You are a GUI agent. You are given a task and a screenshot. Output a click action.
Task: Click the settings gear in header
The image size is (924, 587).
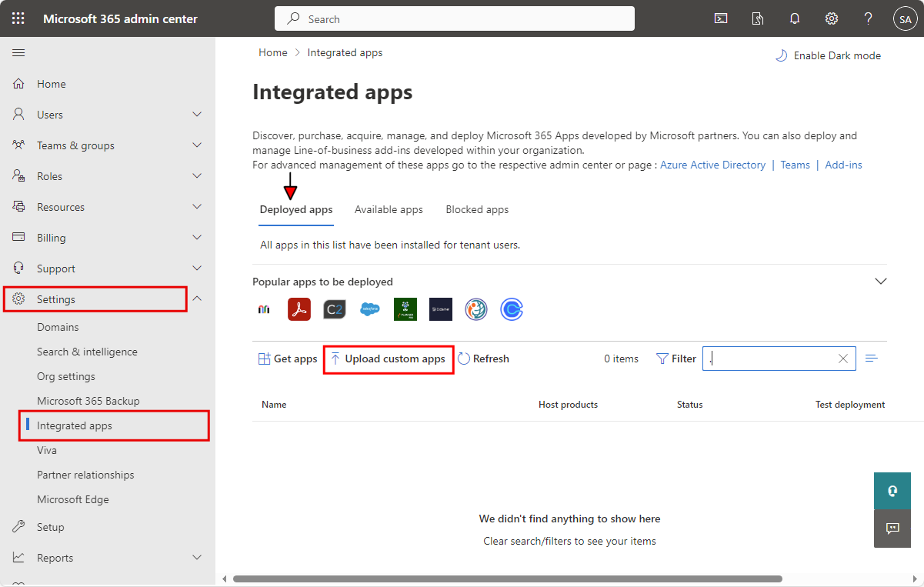click(832, 18)
